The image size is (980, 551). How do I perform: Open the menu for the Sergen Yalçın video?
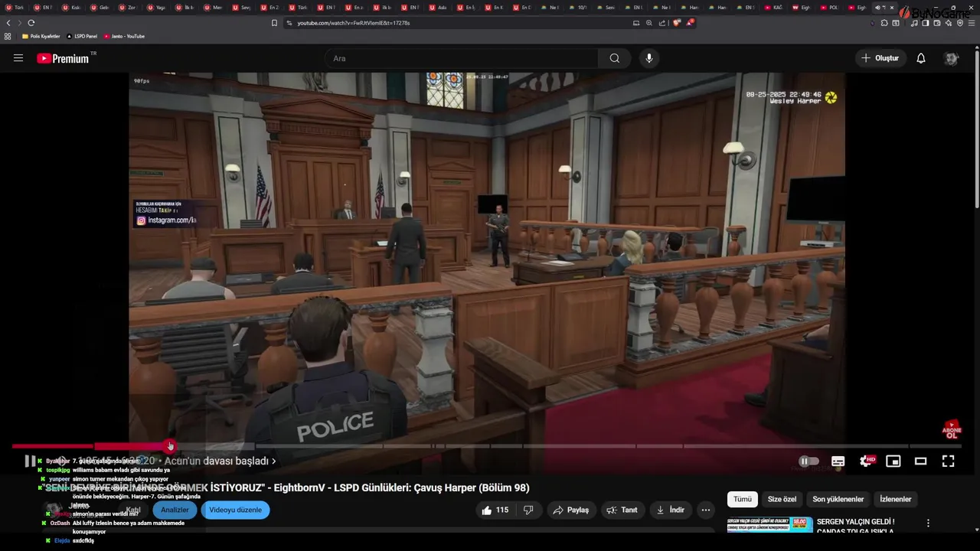pos(928,523)
